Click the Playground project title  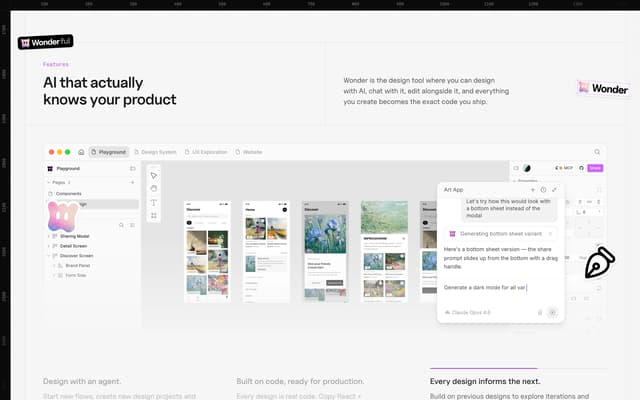[x=68, y=169]
